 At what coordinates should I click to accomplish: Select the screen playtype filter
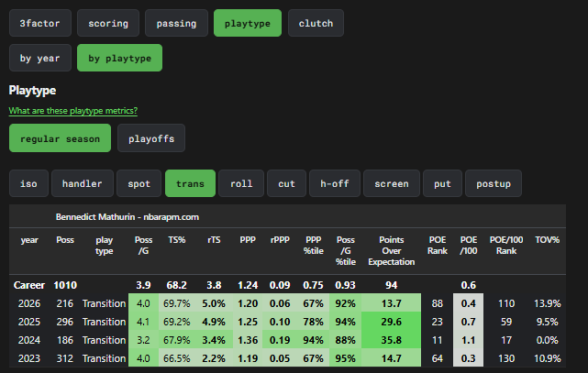click(x=392, y=183)
